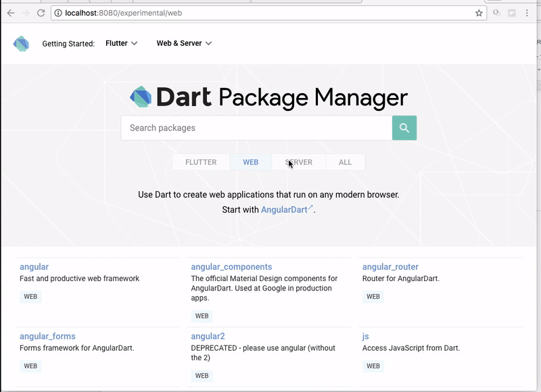541x392 pixels.
Task: Click the site info icon in address bar
Action: click(x=58, y=13)
